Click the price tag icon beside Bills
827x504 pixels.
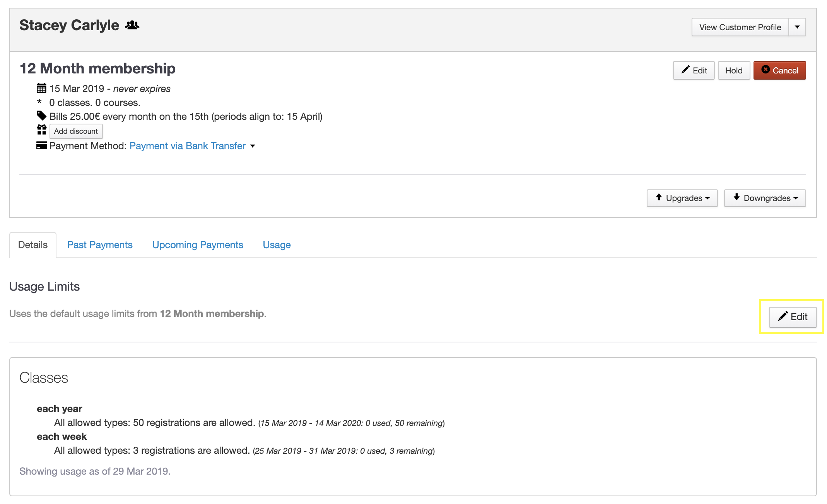41,116
